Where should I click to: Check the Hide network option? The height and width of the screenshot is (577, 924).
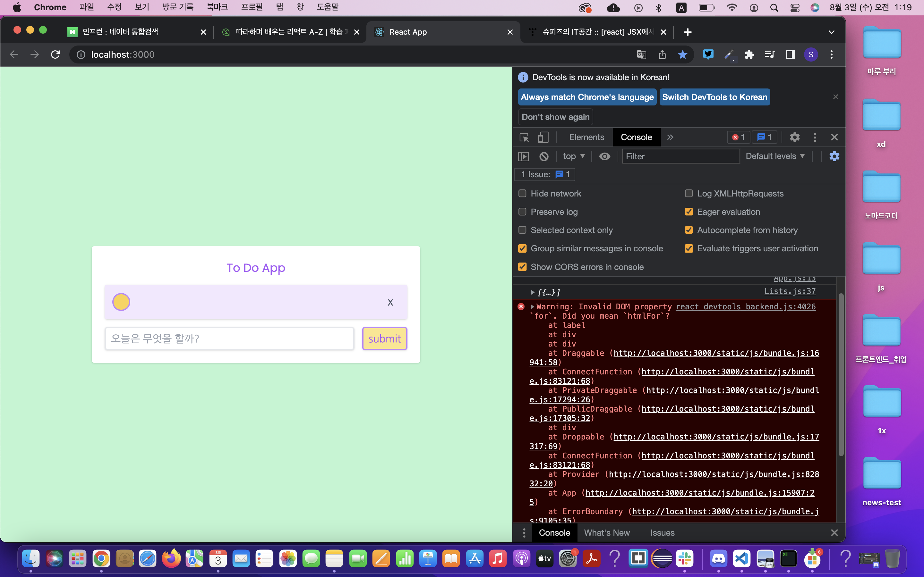click(x=522, y=194)
